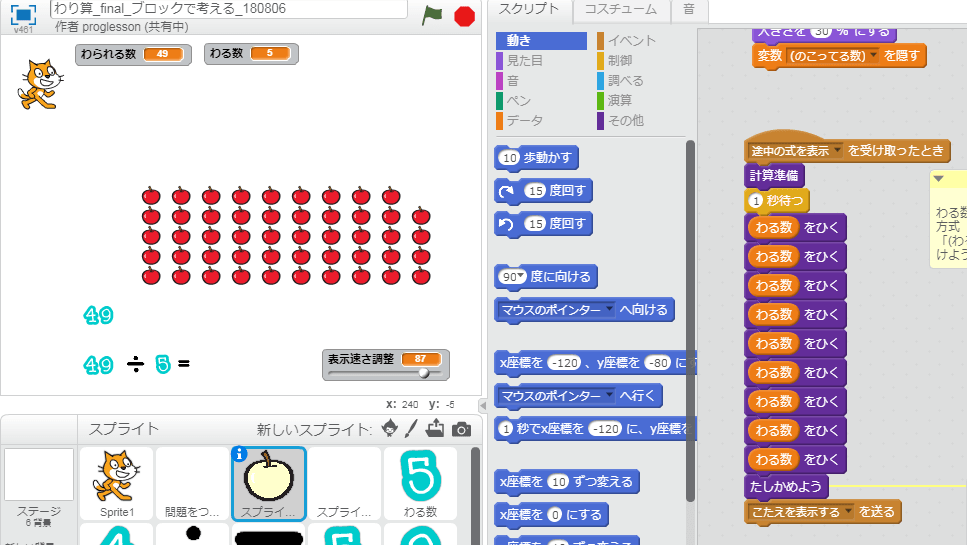Create a new sprite from camera icon
Screen dimensions: 967x545
pyautogui.click(x=461, y=429)
